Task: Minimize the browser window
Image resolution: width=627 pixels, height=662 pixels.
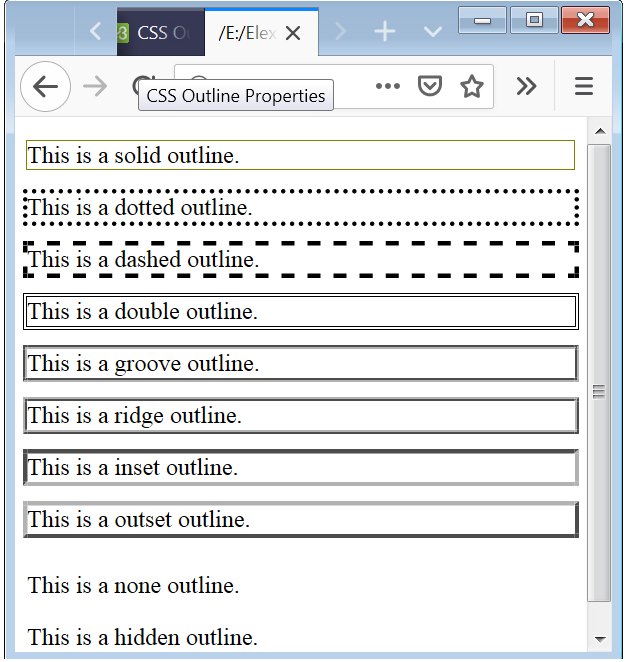Action: (482, 20)
